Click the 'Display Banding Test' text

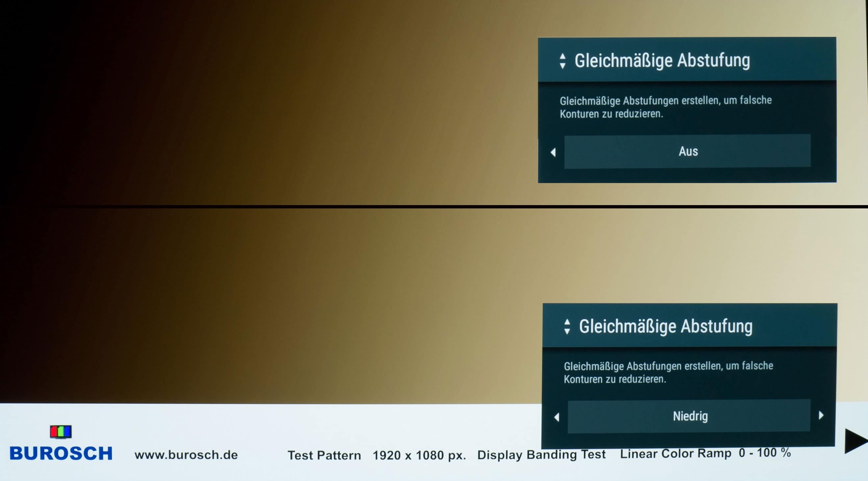[x=541, y=454]
